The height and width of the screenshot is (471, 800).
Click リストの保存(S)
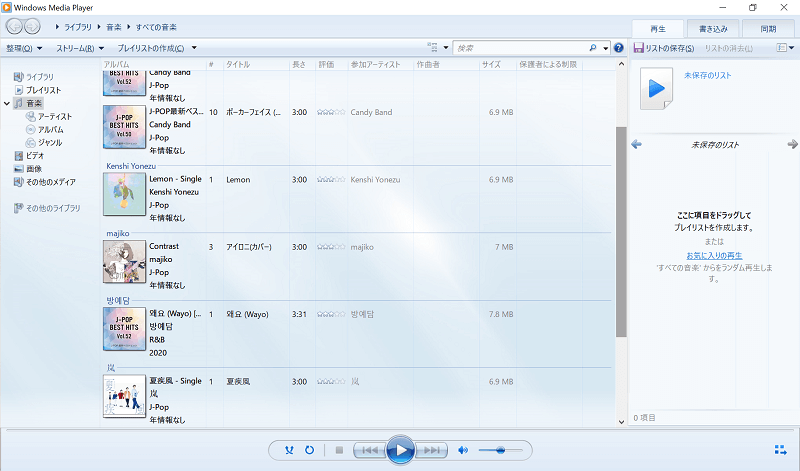[x=664, y=48]
